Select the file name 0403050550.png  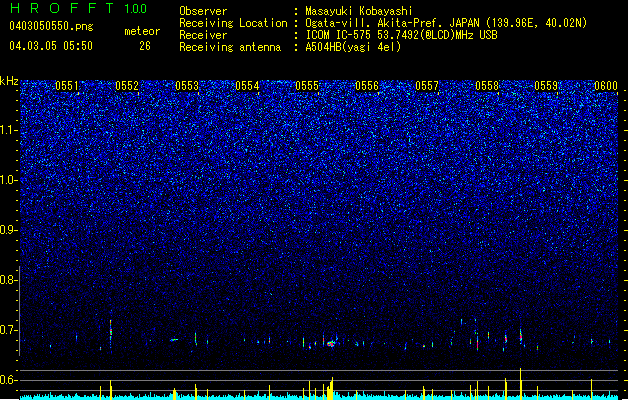[51, 26]
